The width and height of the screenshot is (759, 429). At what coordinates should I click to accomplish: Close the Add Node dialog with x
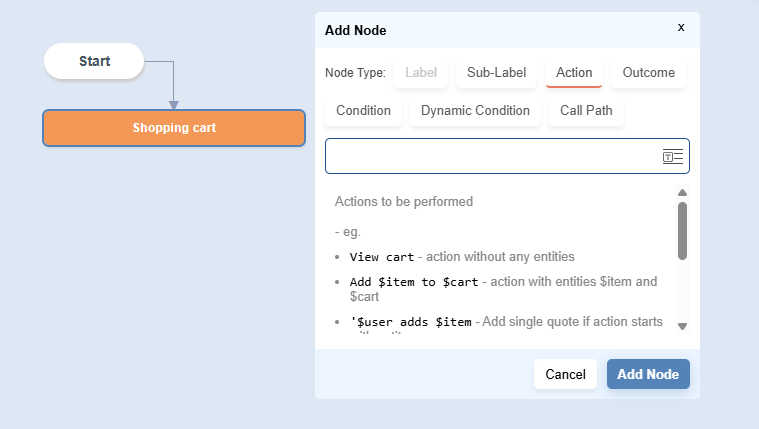[x=681, y=28]
